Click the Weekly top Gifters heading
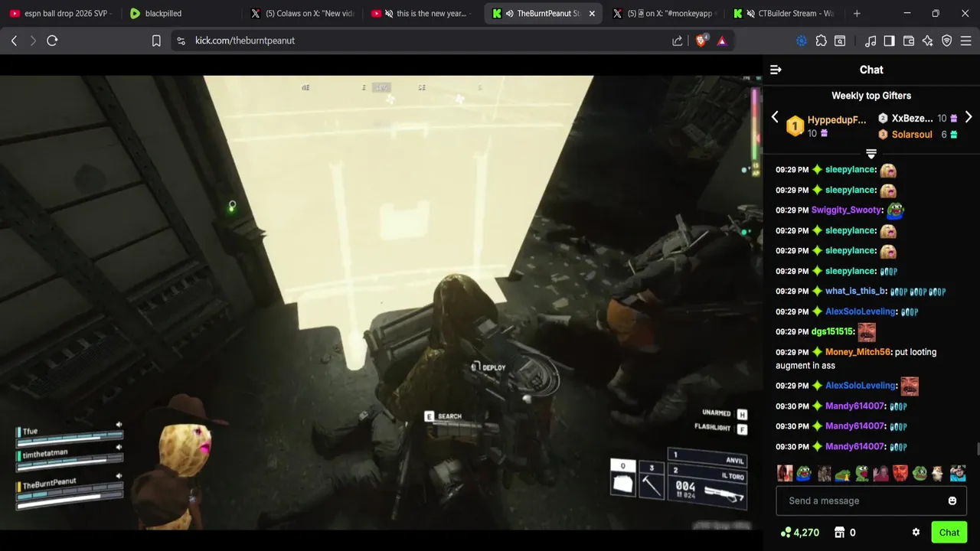Viewport: 980px width, 551px height. tap(871, 96)
